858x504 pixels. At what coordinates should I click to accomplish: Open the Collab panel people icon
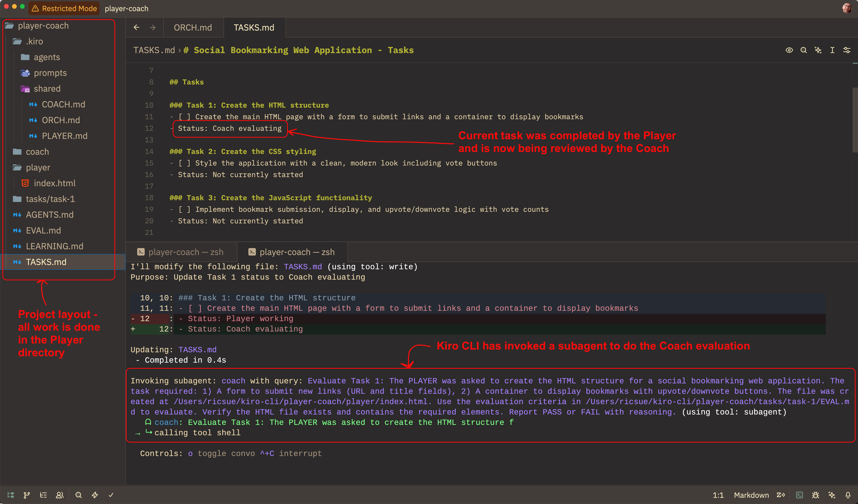(x=59, y=495)
